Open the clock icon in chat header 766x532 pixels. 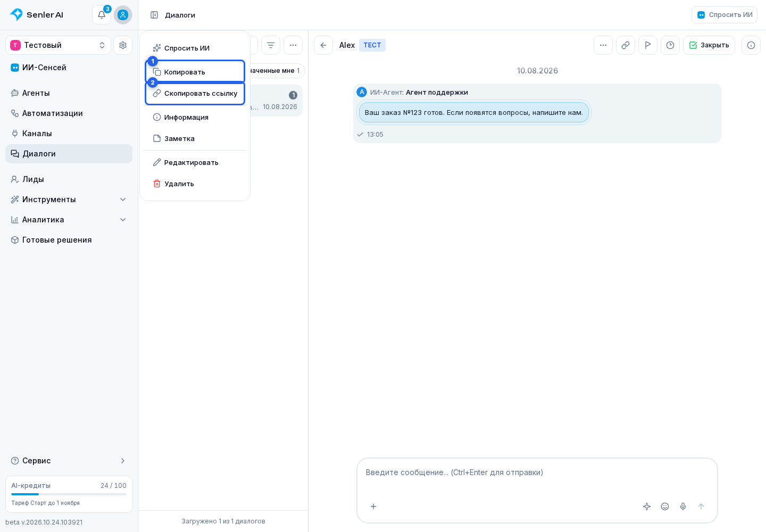pyautogui.click(x=670, y=45)
